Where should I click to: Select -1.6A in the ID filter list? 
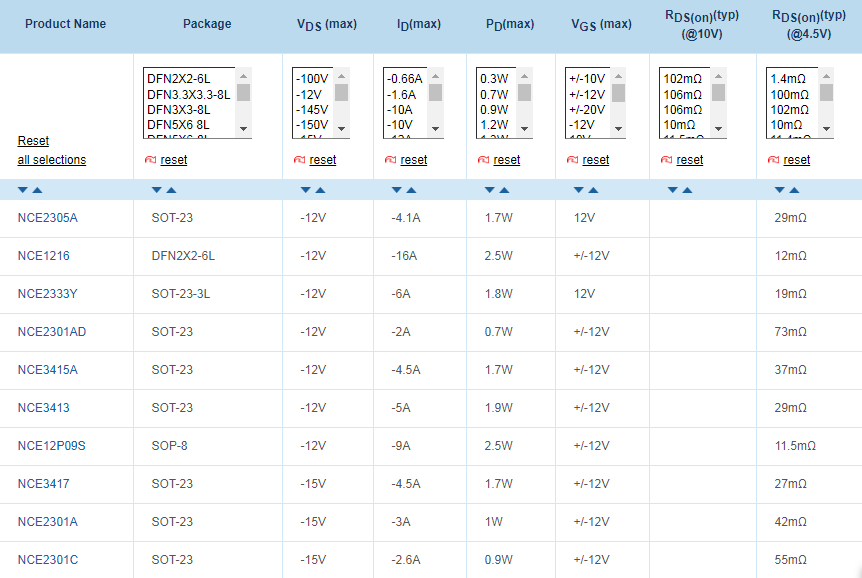[x=402, y=95]
